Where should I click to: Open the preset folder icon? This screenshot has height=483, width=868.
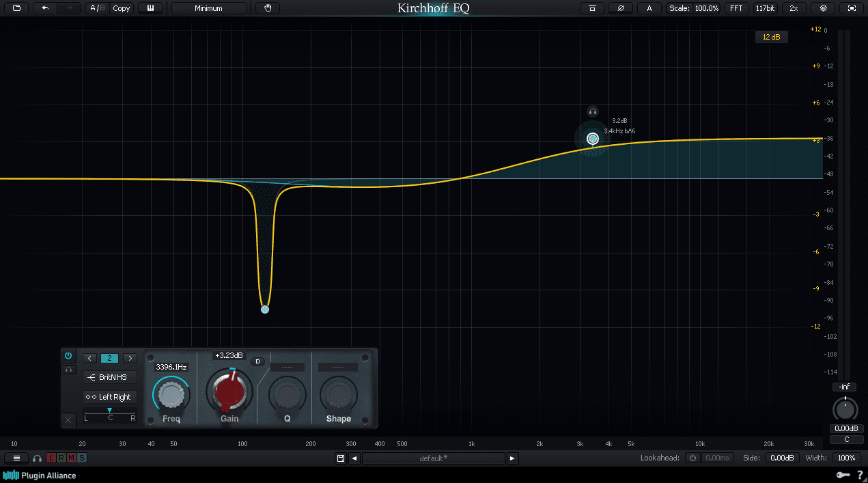click(16, 8)
